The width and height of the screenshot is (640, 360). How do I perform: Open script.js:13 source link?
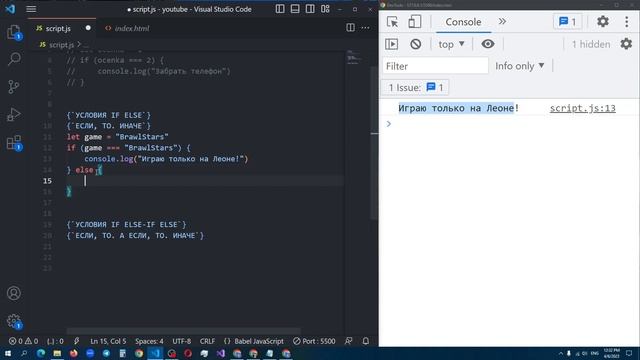(x=582, y=108)
